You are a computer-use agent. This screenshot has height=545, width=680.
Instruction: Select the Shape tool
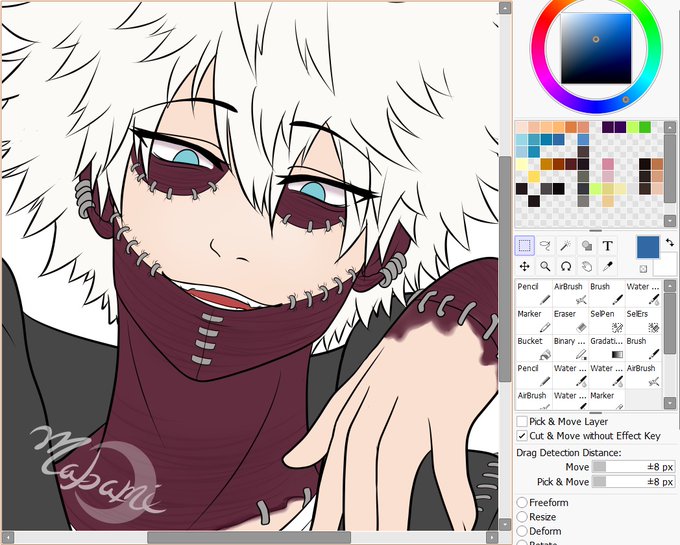tap(587, 246)
